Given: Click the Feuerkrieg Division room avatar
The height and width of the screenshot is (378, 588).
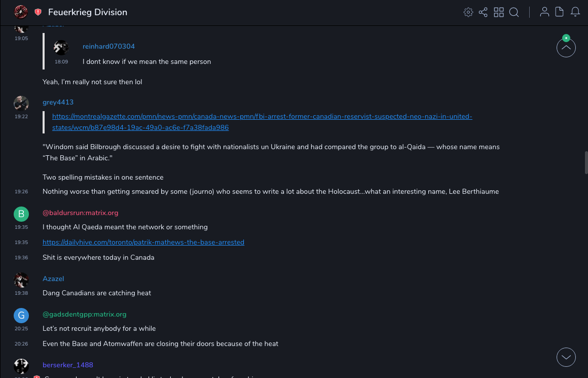Looking at the screenshot, I should (x=21, y=12).
